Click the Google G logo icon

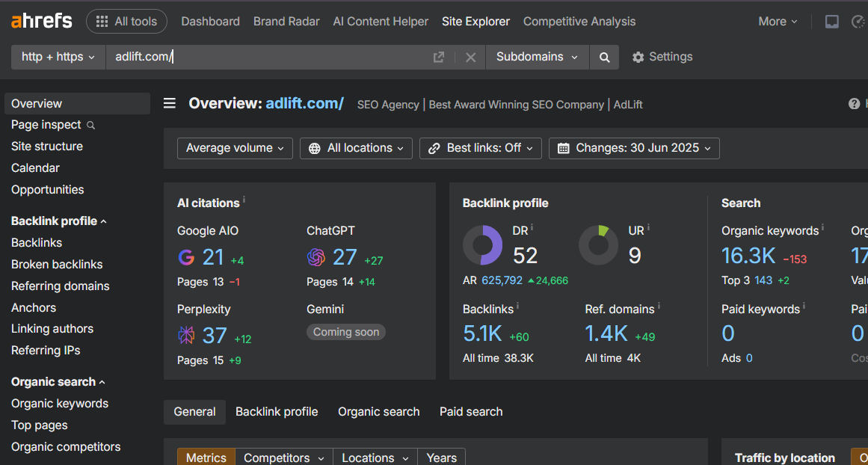tap(186, 257)
